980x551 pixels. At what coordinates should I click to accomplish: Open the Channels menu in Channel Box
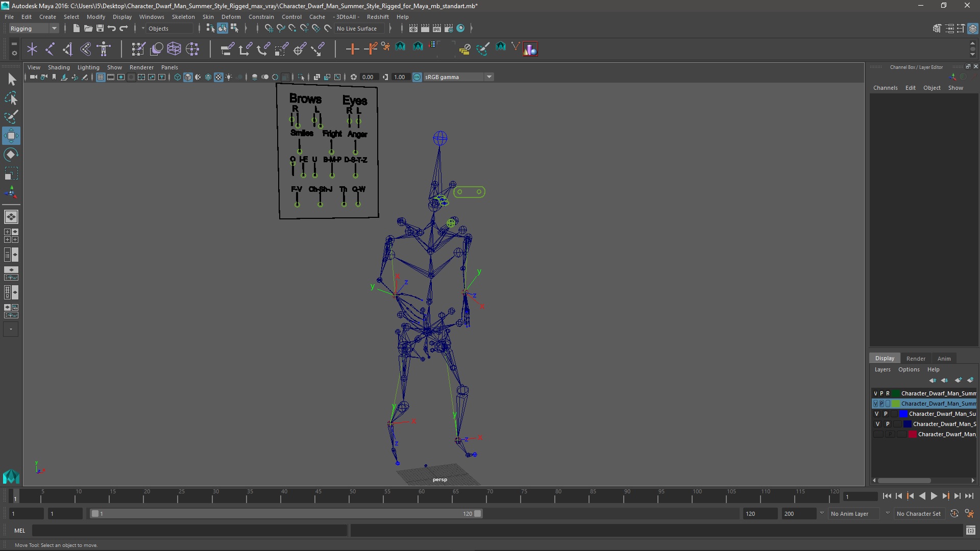point(885,88)
